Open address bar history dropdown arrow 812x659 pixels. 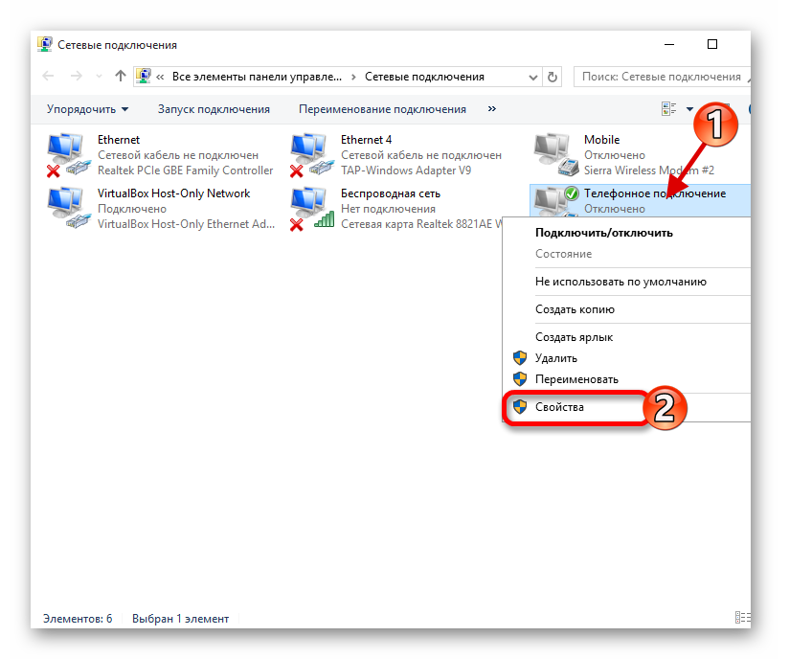(x=530, y=77)
